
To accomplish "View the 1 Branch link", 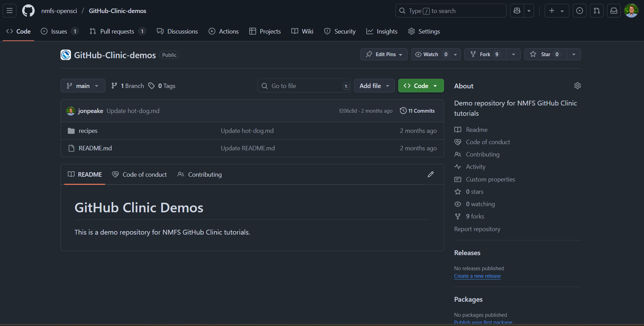I will tap(128, 86).
